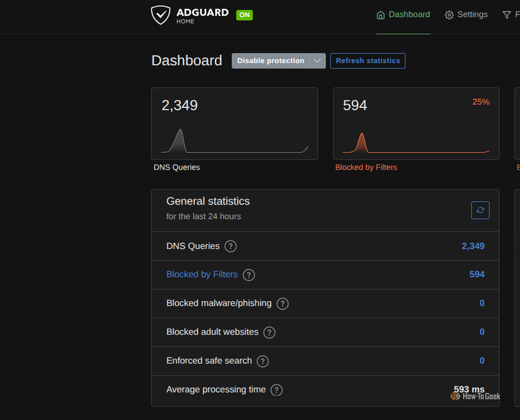Screen dimensions: 520x420
Task: Click Blocked adult websites help icon
Action: (x=269, y=332)
